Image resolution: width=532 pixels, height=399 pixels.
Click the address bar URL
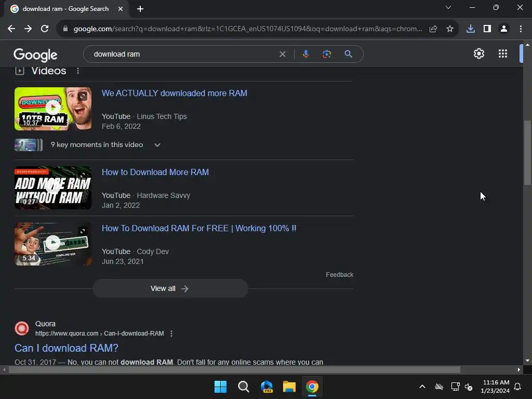pyautogui.click(x=248, y=29)
